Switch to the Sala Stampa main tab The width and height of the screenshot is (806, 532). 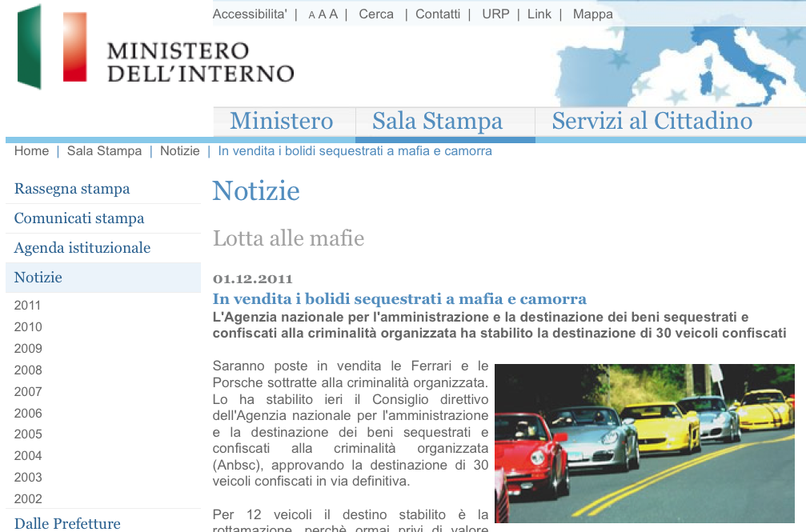coord(438,122)
